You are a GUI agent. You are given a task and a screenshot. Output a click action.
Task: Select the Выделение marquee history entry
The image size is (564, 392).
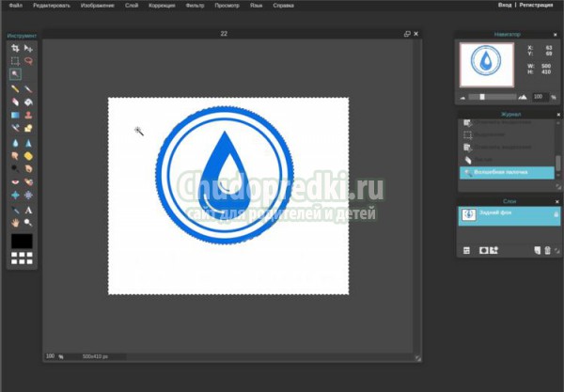point(507,134)
